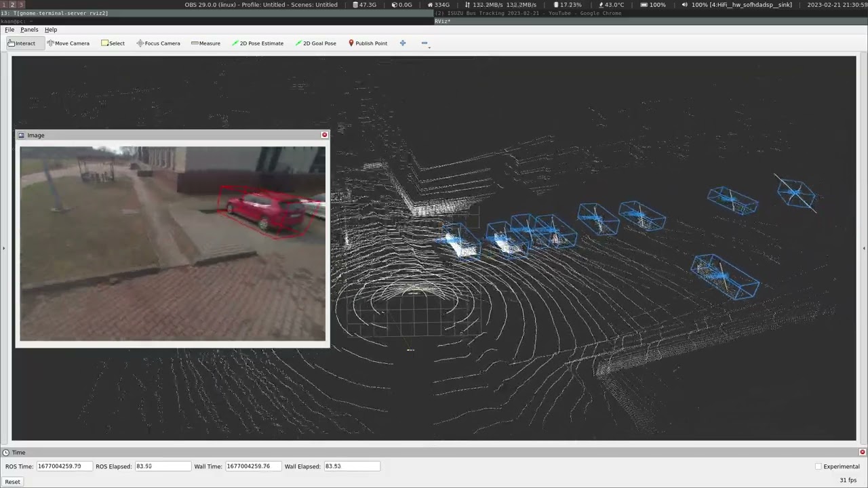
Task: Click the ROS Elapsed field
Action: [x=163, y=466]
